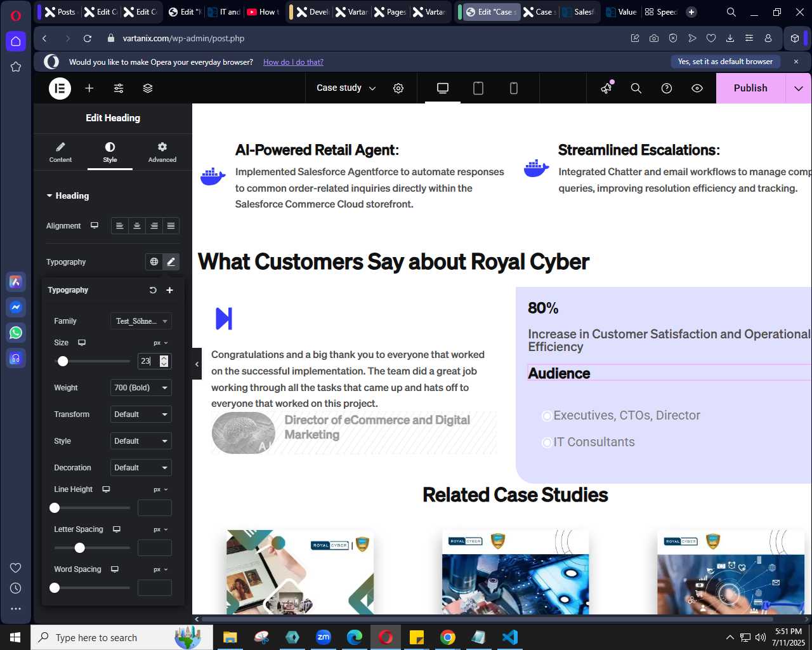Open the Finder search icon
Screen dimensions: 812x650
[x=636, y=88]
